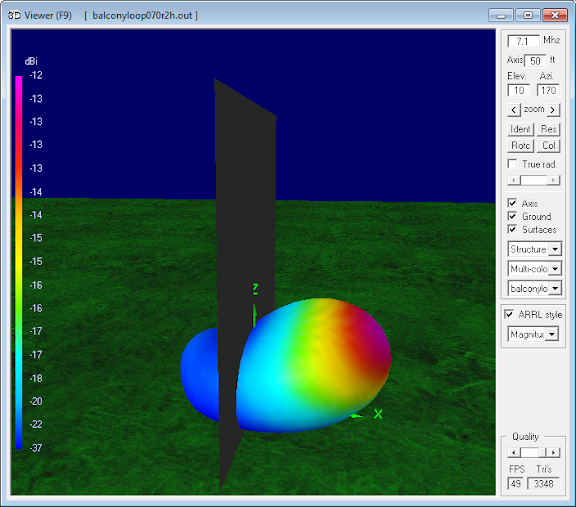Image resolution: width=576 pixels, height=507 pixels.
Task: Click the green X axis label
Action: [378, 414]
